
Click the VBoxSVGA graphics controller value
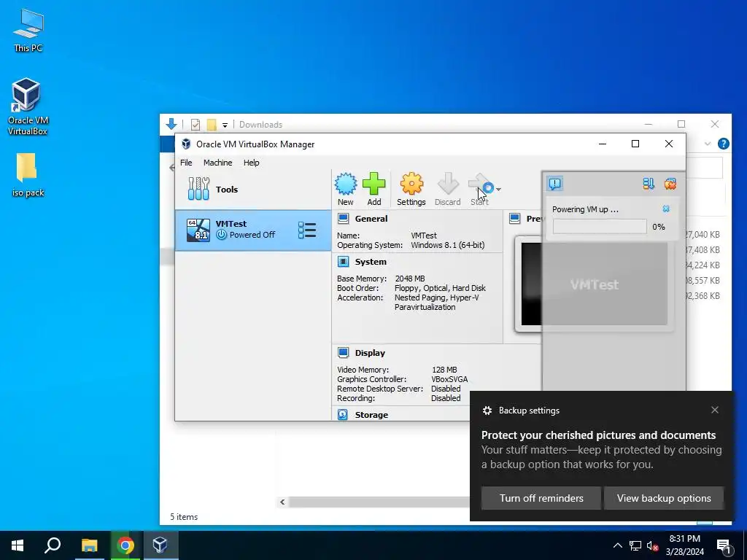point(449,379)
